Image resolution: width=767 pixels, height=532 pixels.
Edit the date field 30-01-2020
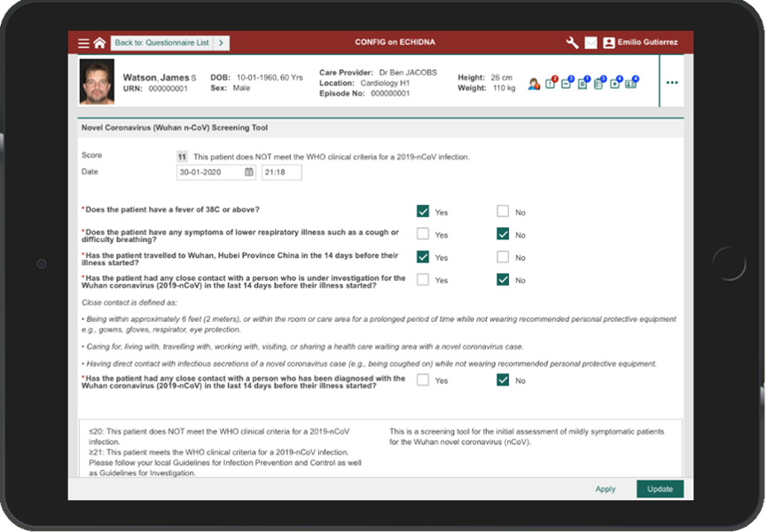point(215,172)
